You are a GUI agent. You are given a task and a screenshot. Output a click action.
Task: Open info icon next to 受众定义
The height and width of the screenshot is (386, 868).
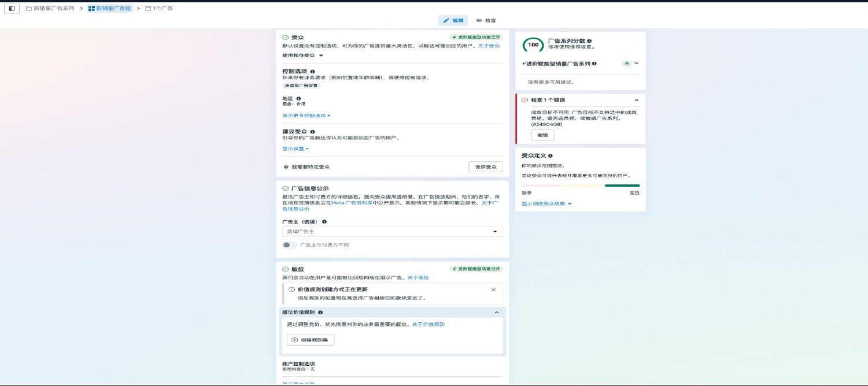550,155
